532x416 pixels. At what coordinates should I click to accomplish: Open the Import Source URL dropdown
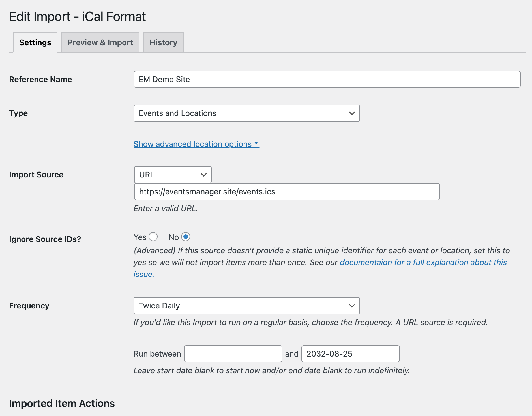click(173, 175)
